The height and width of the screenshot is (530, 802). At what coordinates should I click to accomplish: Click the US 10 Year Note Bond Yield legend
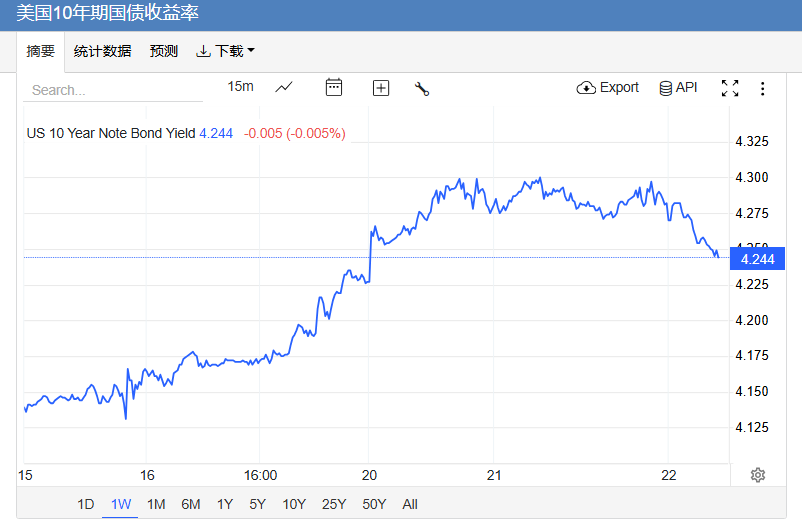click(x=111, y=134)
